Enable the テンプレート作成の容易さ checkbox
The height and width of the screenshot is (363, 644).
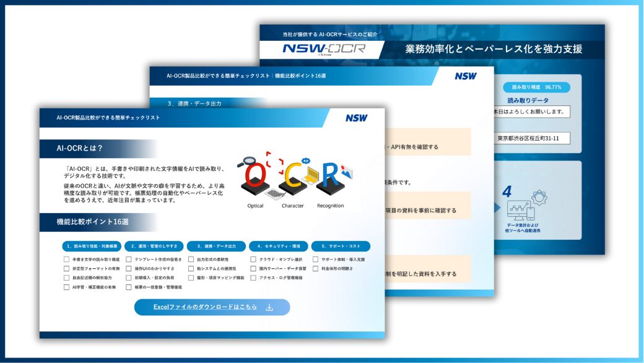click(129, 260)
